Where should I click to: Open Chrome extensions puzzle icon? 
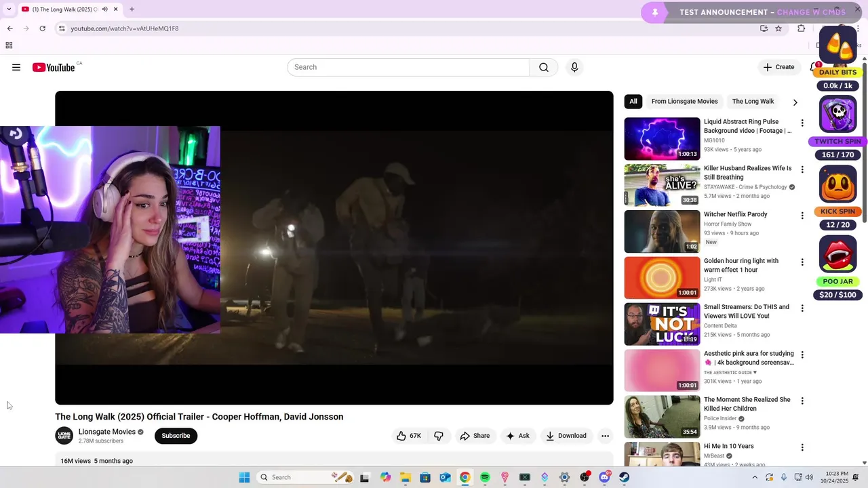tap(801, 28)
